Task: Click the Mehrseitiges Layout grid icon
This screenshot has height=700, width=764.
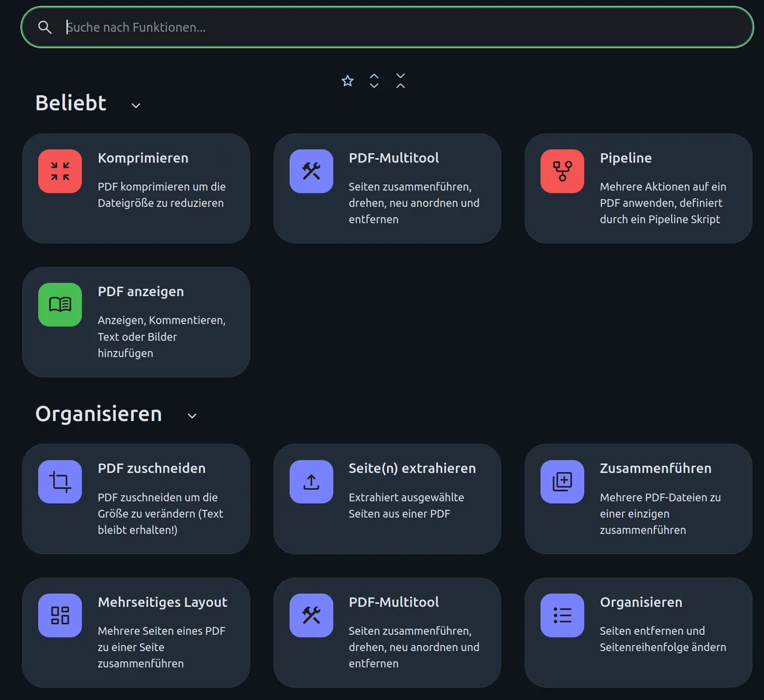Action: 60,615
